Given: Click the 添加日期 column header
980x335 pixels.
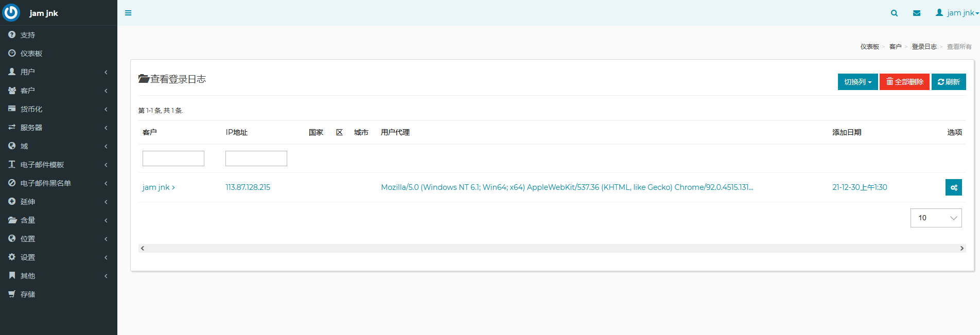Looking at the screenshot, I should [x=847, y=132].
